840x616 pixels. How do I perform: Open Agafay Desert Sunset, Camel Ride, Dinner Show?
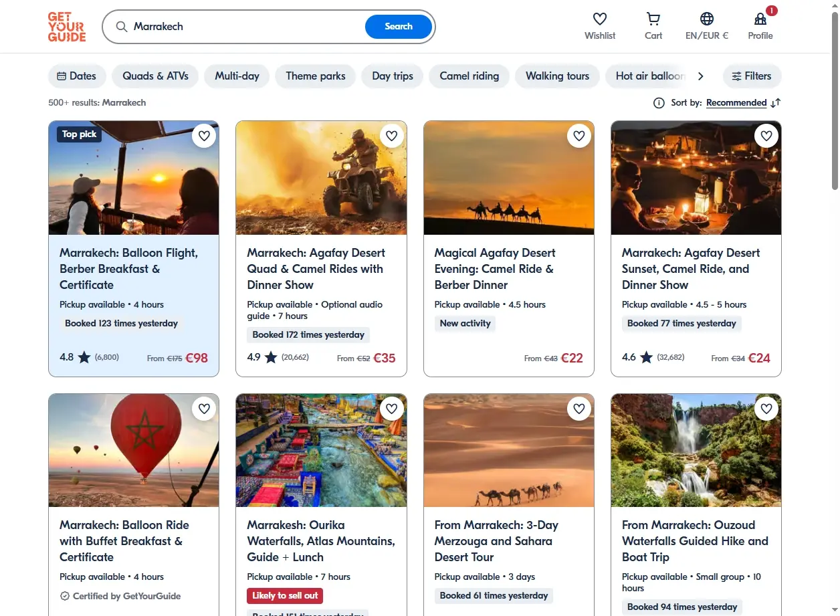691,269
